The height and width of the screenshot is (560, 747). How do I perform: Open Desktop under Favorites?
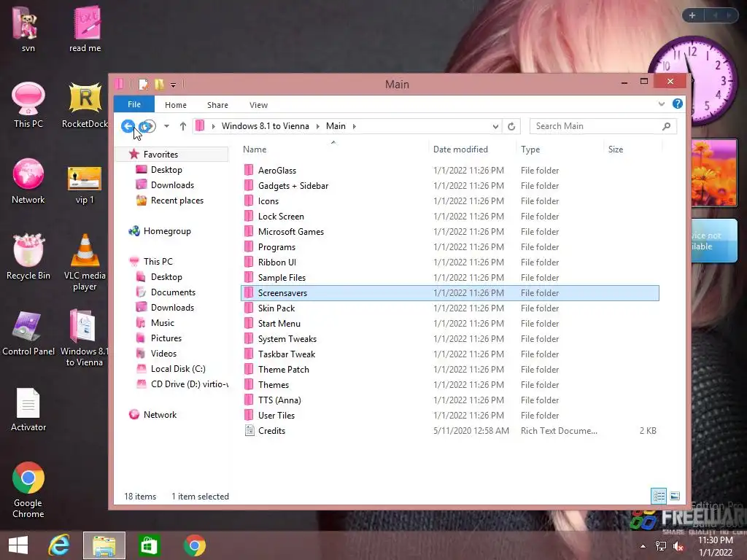pos(166,169)
